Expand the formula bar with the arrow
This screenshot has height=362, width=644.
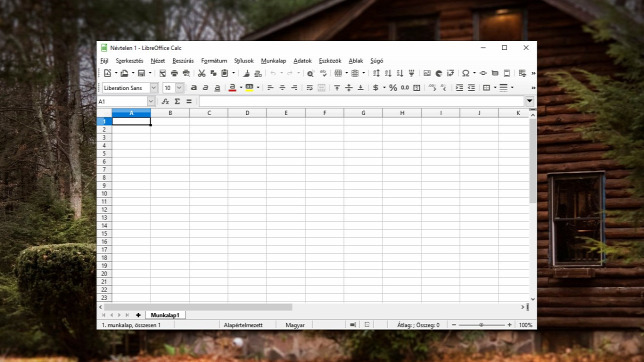(x=529, y=101)
